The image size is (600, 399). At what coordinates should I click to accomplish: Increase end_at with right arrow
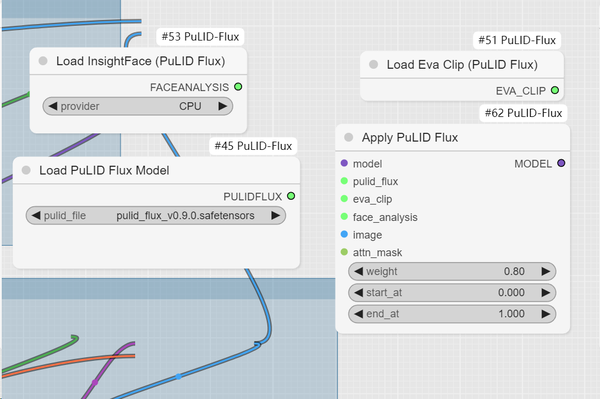point(546,314)
